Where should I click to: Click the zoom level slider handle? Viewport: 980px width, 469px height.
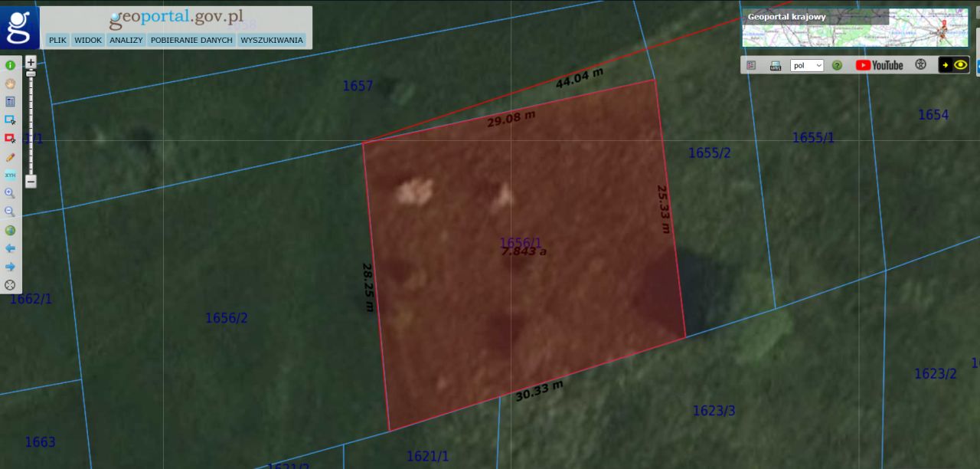coord(31,74)
